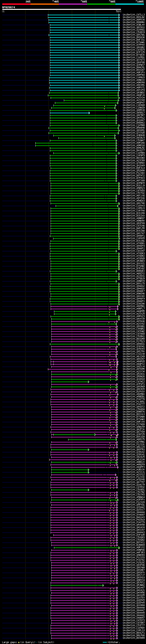Select the UniRef100_B5A4H8 label

pyautogui.click(x=133, y=128)
